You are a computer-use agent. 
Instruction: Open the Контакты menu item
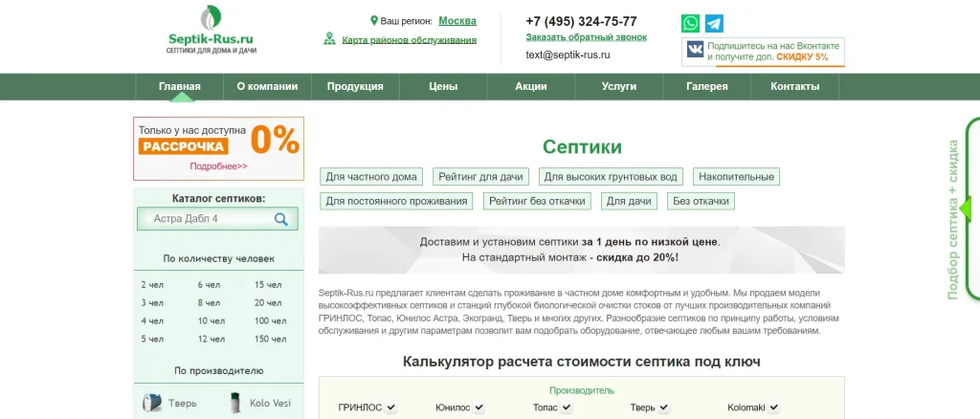pyautogui.click(x=795, y=87)
